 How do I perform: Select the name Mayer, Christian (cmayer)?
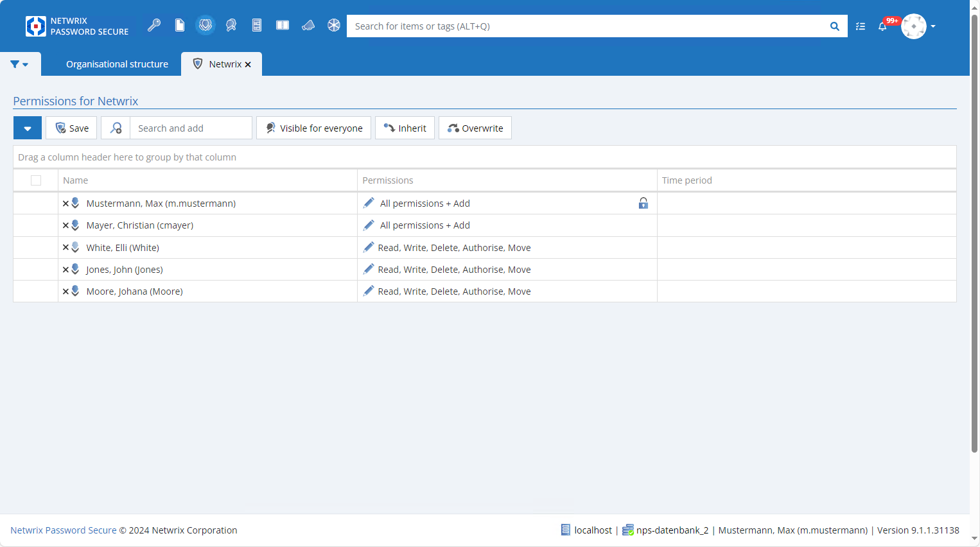(x=140, y=225)
